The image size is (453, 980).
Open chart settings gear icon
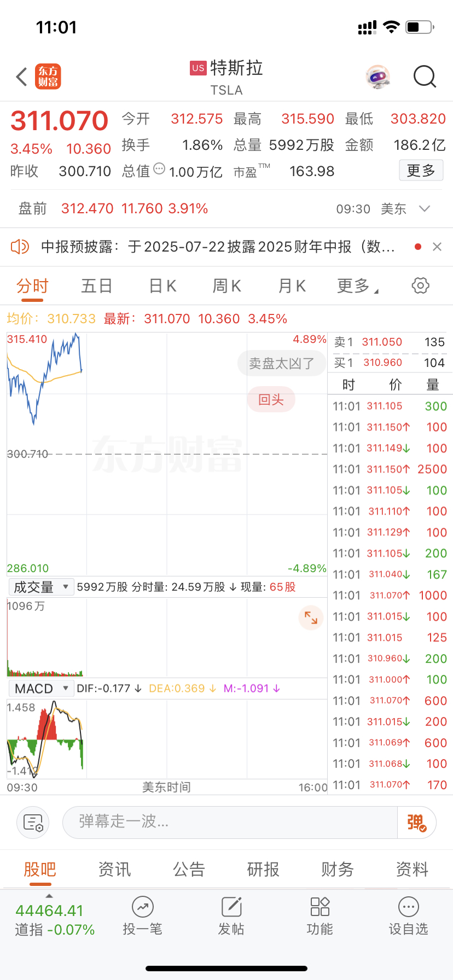coord(420,285)
